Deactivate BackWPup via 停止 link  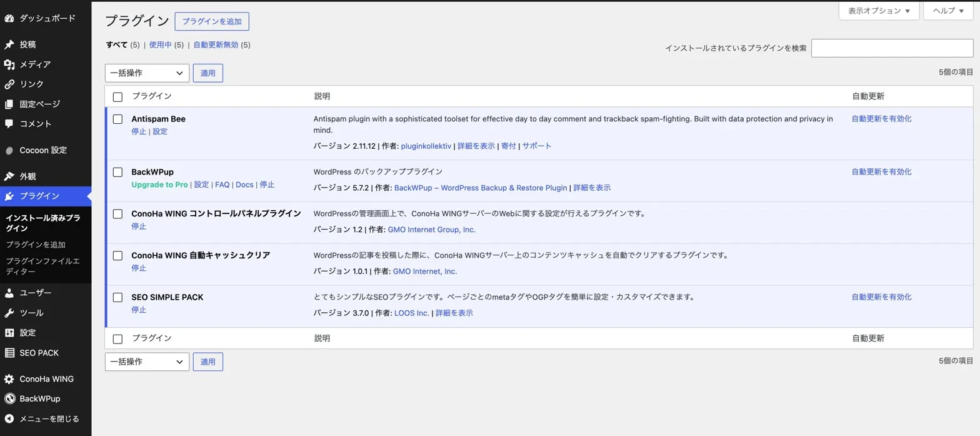[x=267, y=185]
